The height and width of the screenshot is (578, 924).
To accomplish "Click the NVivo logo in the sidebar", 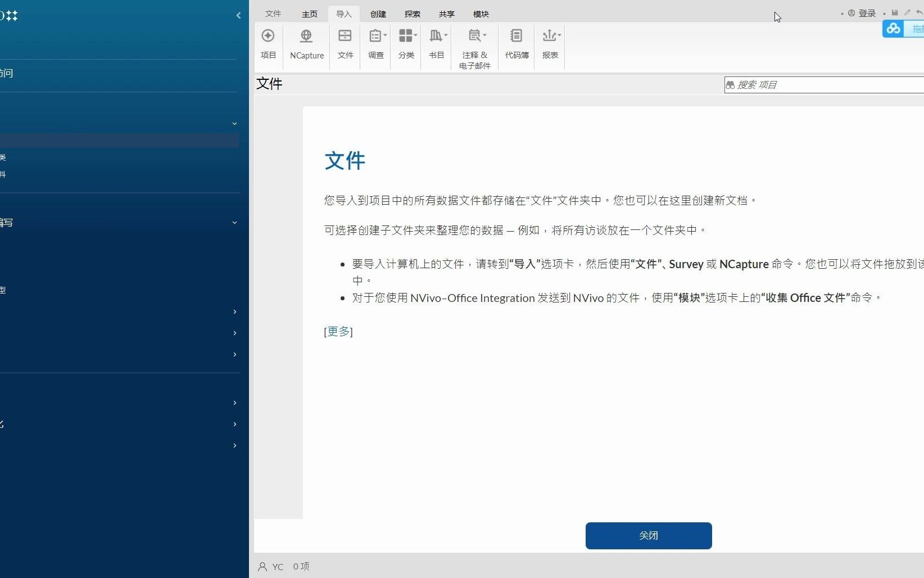I will (9, 16).
